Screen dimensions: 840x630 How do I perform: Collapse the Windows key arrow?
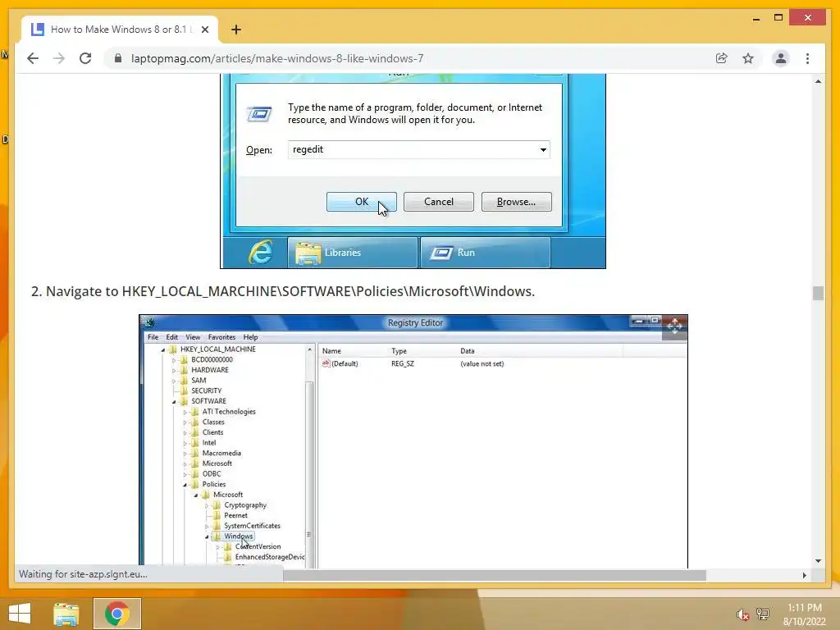207,536
